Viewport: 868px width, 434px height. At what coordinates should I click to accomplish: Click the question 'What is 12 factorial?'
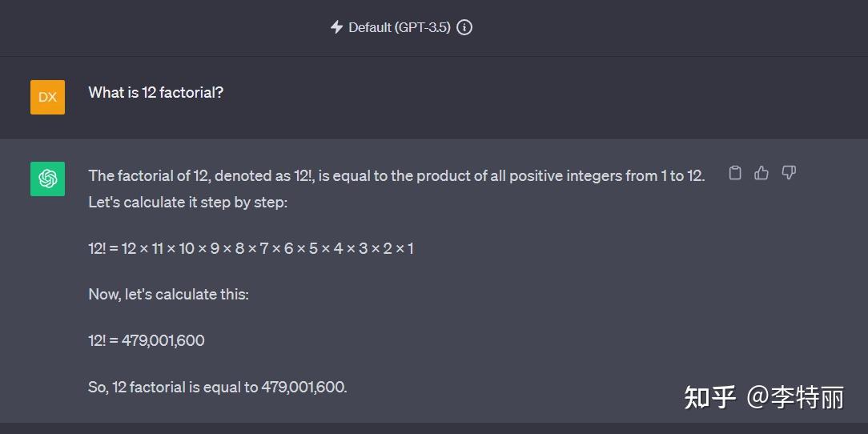[x=155, y=92]
